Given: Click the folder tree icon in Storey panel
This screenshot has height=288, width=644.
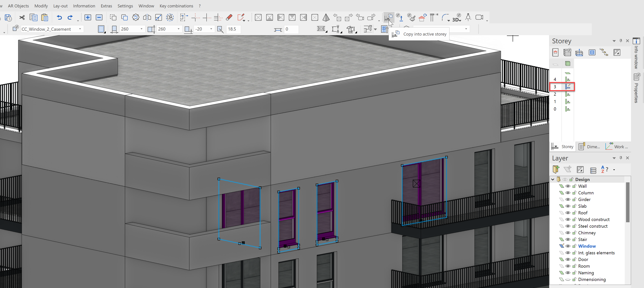Looking at the screenshot, I should 604,52.
